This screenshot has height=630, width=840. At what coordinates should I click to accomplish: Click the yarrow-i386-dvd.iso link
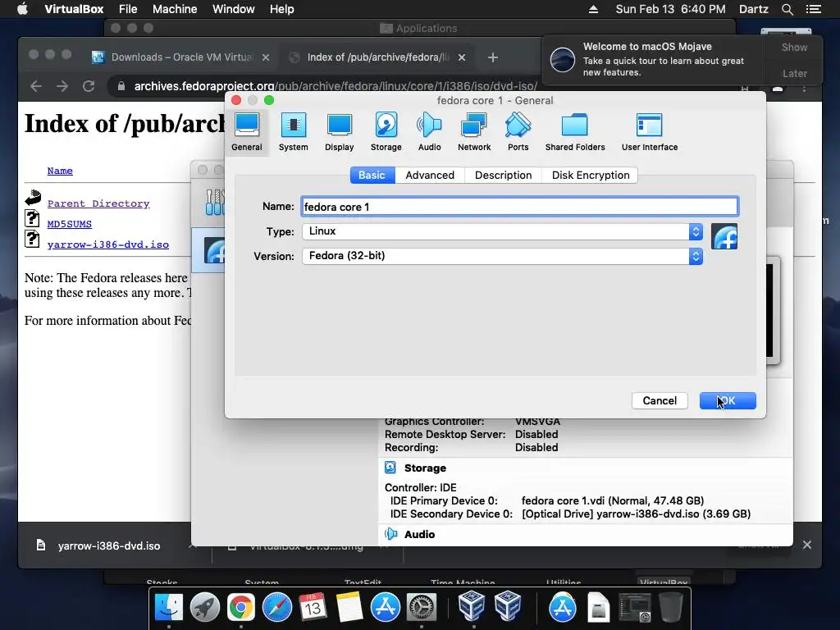click(x=108, y=244)
